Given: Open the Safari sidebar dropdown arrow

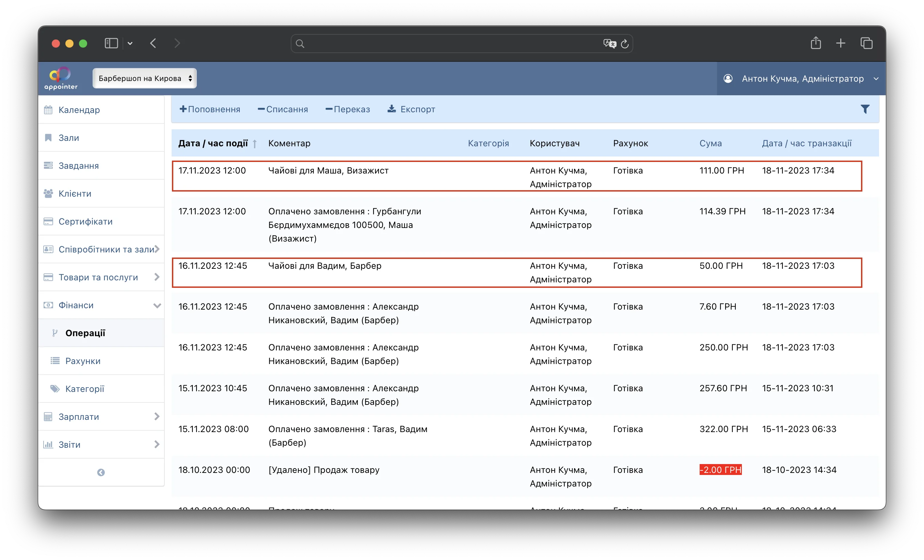Looking at the screenshot, I should click(x=130, y=44).
